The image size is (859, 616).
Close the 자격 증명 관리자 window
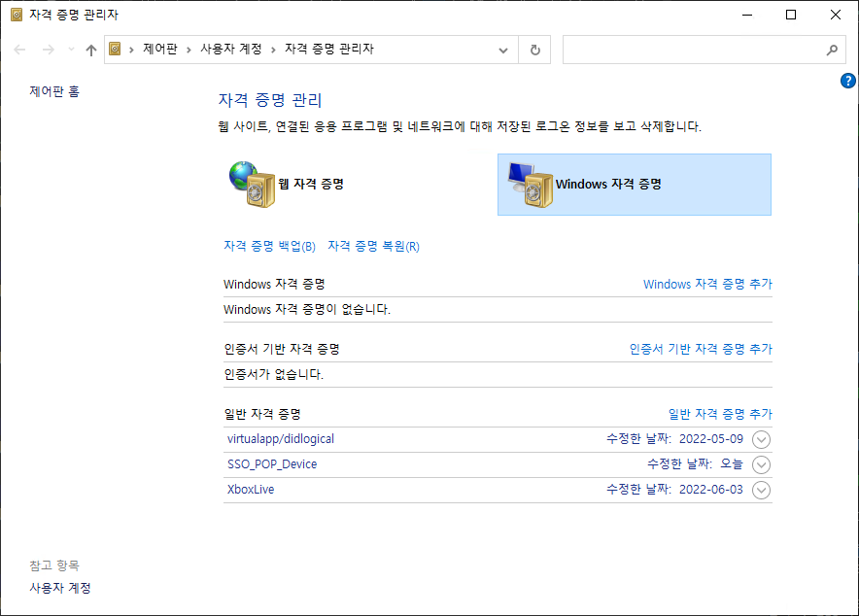pyautogui.click(x=836, y=15)
